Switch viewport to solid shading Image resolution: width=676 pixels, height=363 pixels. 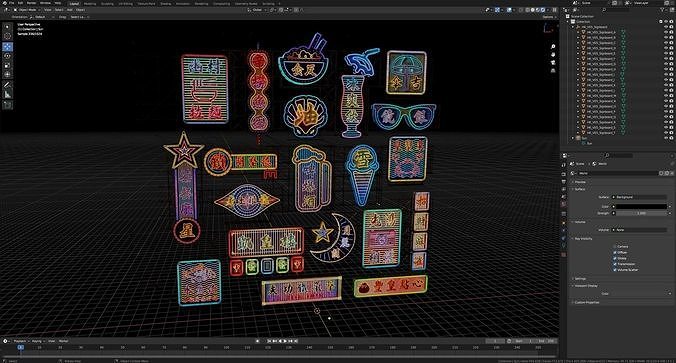click(x=532, y=9)
